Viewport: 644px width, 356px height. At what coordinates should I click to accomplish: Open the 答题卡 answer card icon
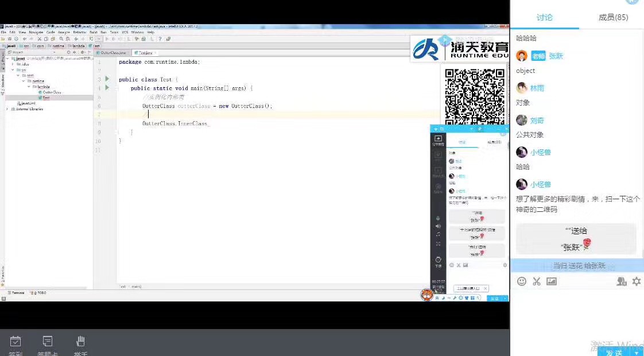(48, 342)
